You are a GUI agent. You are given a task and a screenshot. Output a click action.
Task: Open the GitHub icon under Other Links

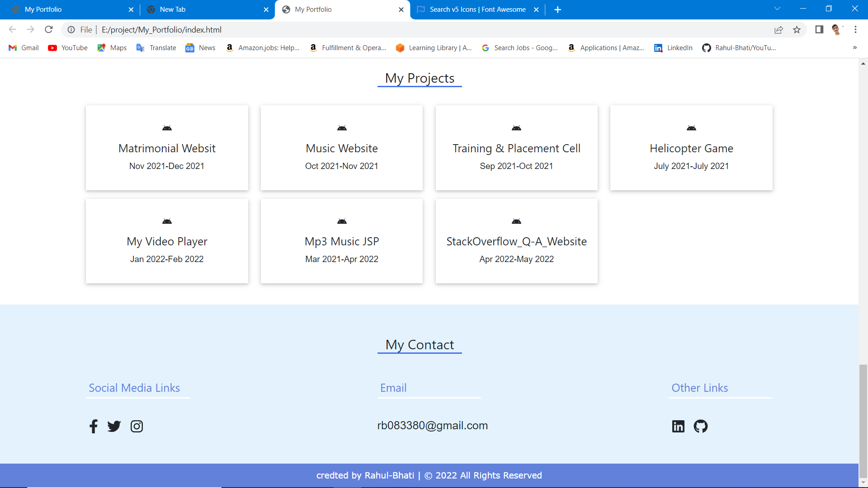(700, 426)
